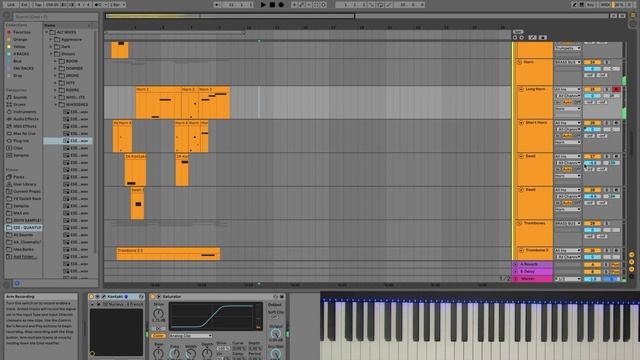Jump to previous locator arrow

click(x=515, y=38)
